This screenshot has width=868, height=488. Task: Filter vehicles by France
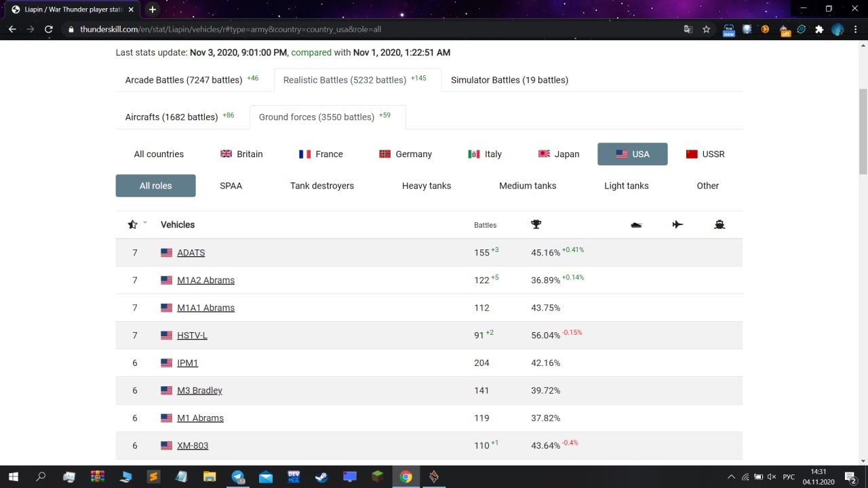coord(321,154)
